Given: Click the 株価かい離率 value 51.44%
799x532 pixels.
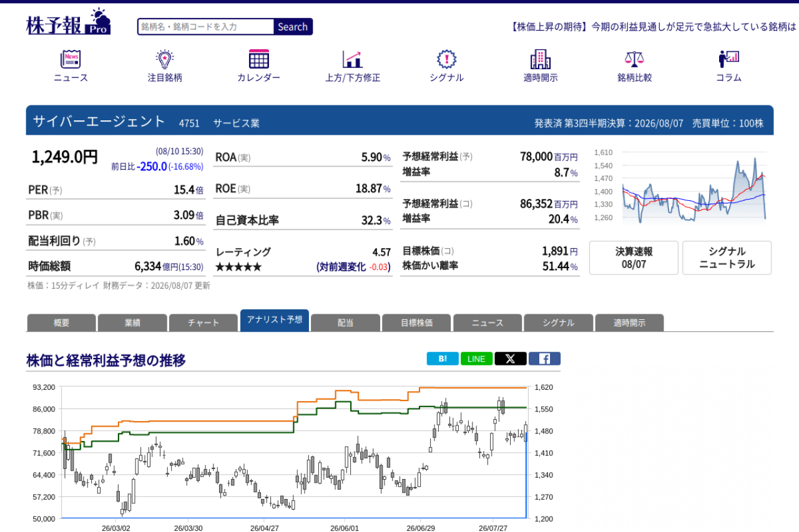Looking at the screenshot, I should 560,266.
